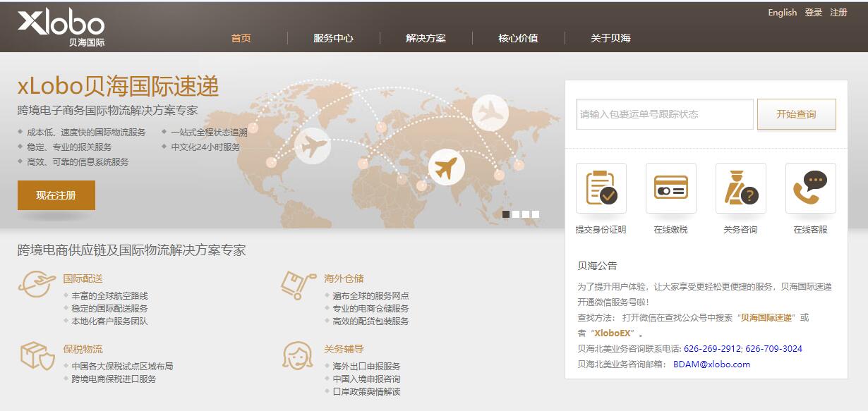868x411 pixels.
Task: Click the bold 贝海国际速递 text in the announcement
Action: point(766,318)
